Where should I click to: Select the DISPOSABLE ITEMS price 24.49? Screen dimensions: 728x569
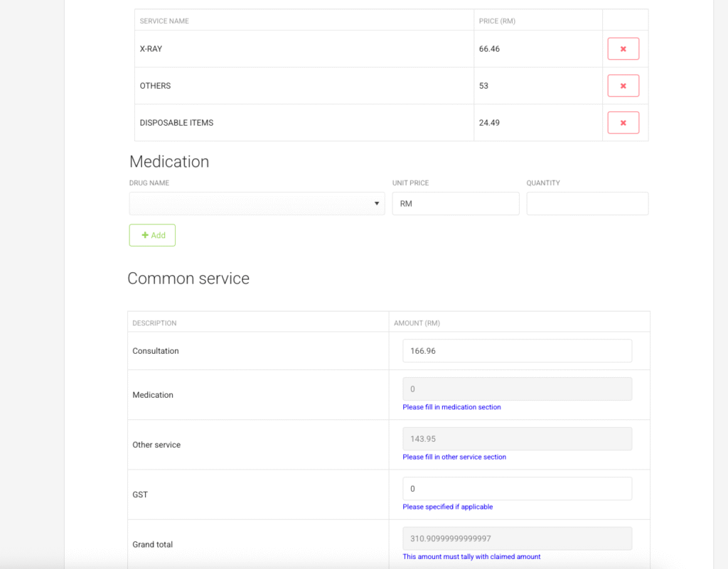tap(489, 123)
